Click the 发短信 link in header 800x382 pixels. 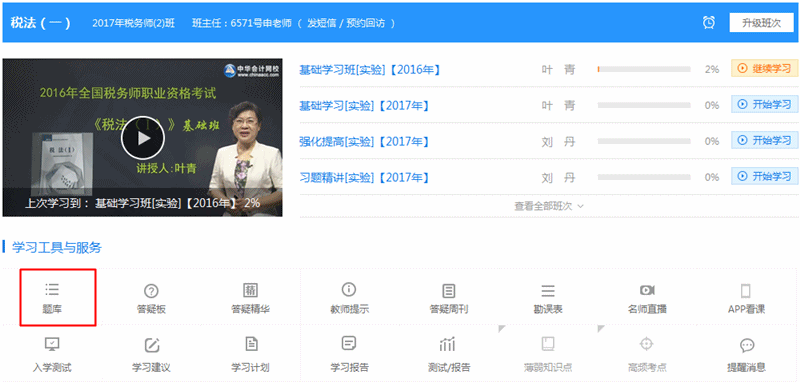tap(321, 23)
